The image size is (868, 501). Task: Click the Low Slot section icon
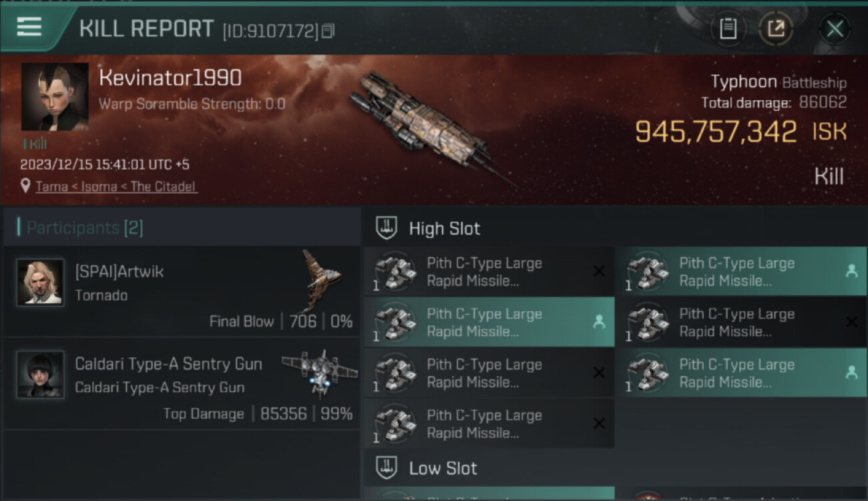pyautogui.click(x=387, y=468)
